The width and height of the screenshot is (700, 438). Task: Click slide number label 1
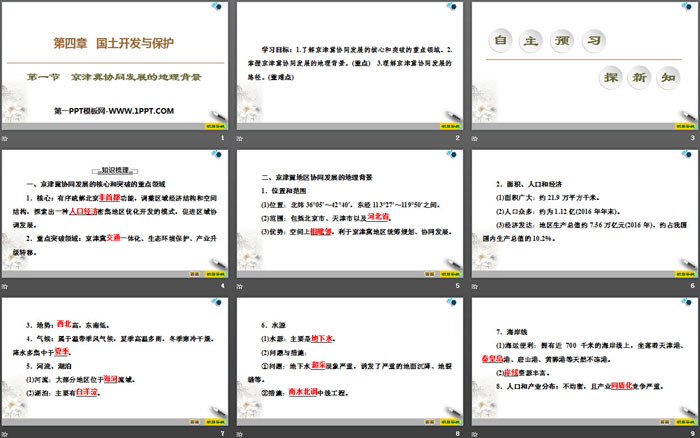coord(223,138)
